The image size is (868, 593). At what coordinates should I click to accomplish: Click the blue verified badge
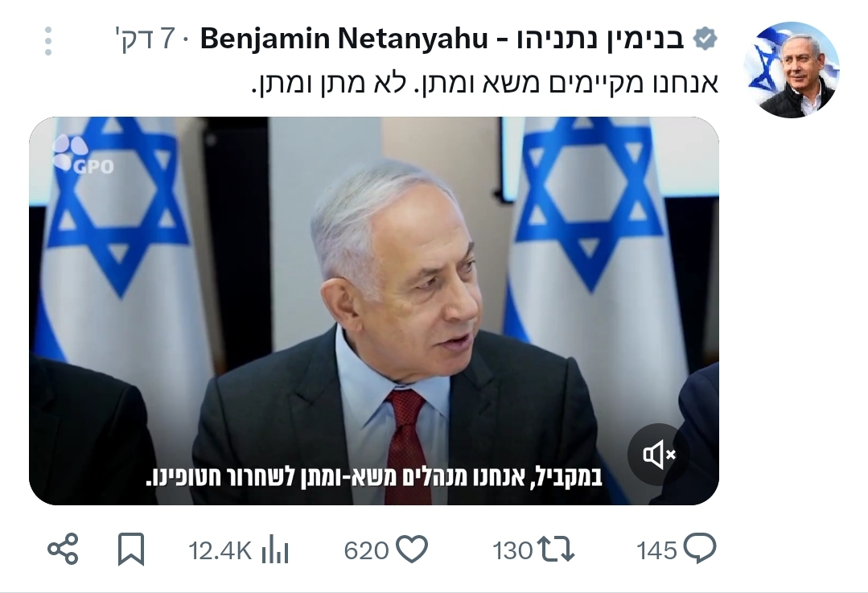[706, 39]
